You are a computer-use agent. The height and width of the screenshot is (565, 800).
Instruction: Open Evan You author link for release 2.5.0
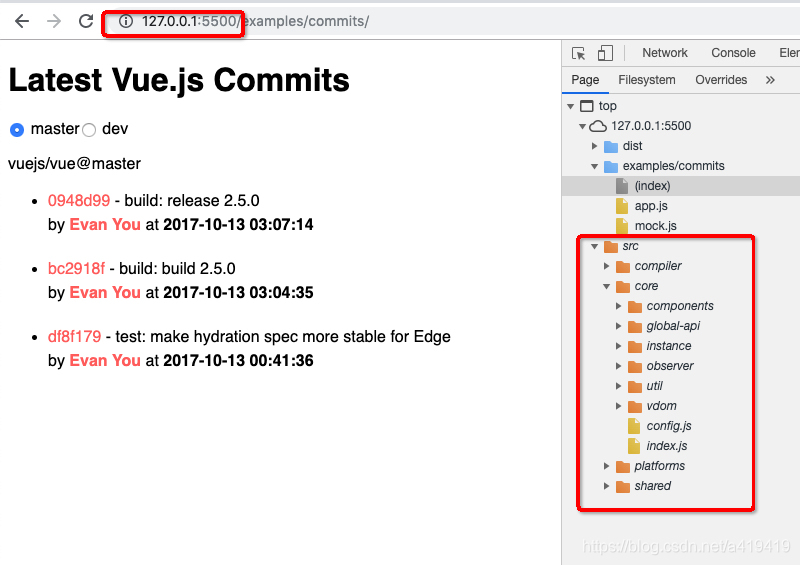[105, 225]
